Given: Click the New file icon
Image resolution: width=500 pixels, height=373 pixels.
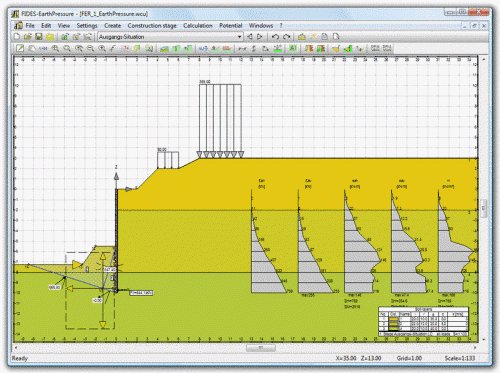Looking at the screenshot, I should click(17, 37).
